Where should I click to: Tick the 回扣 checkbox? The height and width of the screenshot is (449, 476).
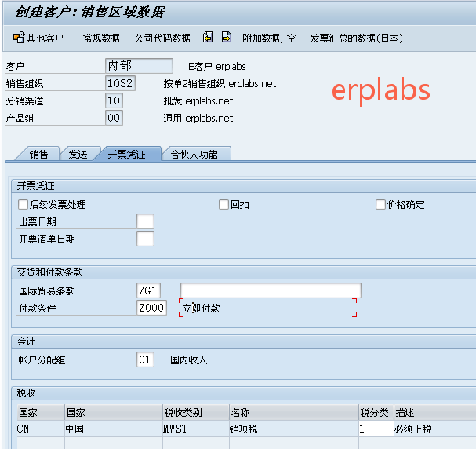223,204
